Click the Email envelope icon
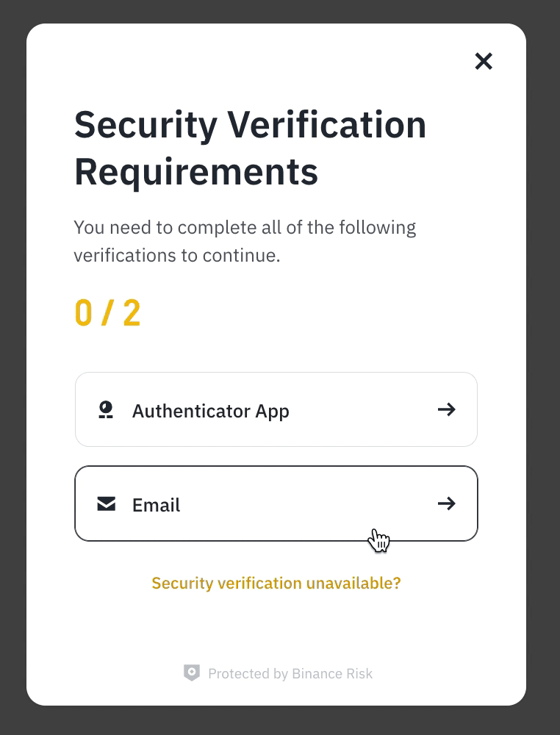Viewport: 560px width, 735px height. (x=107, y=503)
